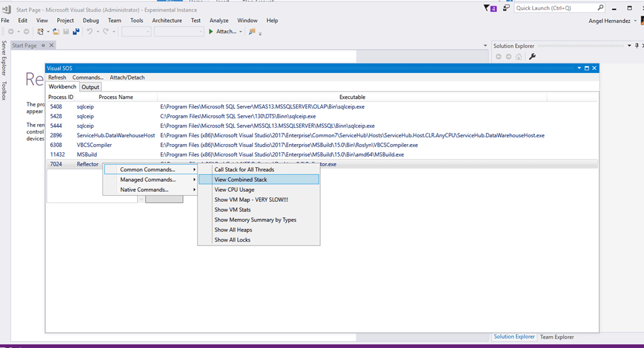Screen dimensions: 644x348
Task: Click the Open File folder icon
Action: tap(55, 31)
